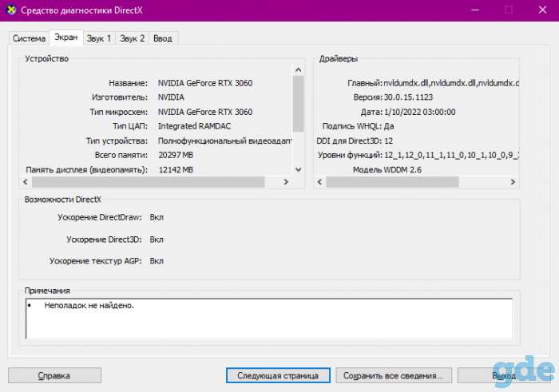Click left arrow of Устройство horizontal scrollbar
The height and width of the screenshot is (392, 559).
pos(26,182)
